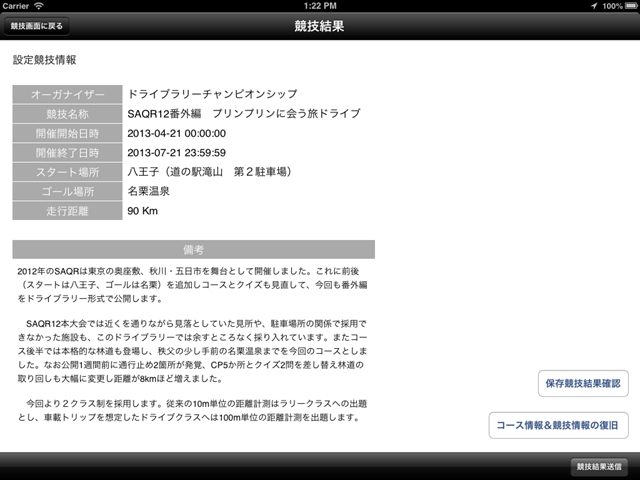
Task: Tap the start date value 2013-04-21 00:00:00
Action: (177, 133)
